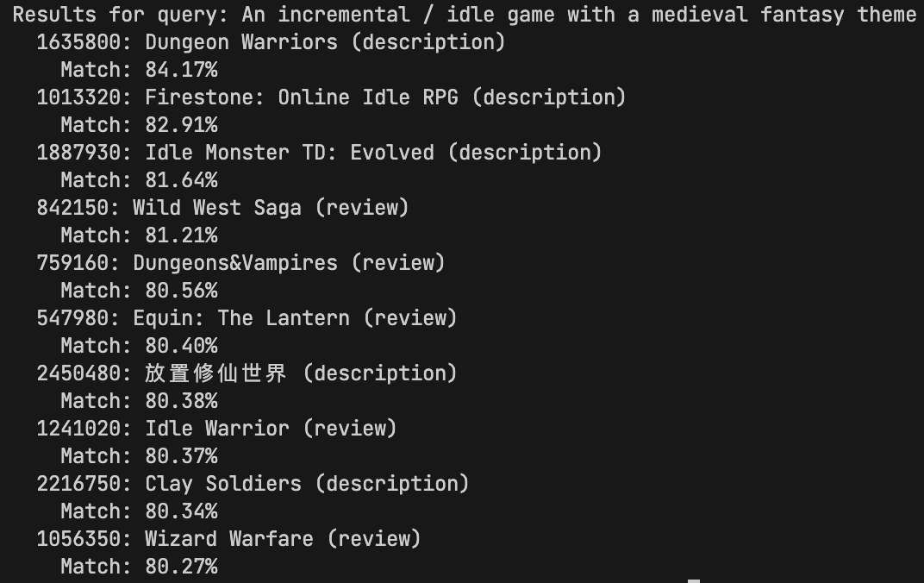Click Equin: The Lantern result
924x583 pixels.
241,318
